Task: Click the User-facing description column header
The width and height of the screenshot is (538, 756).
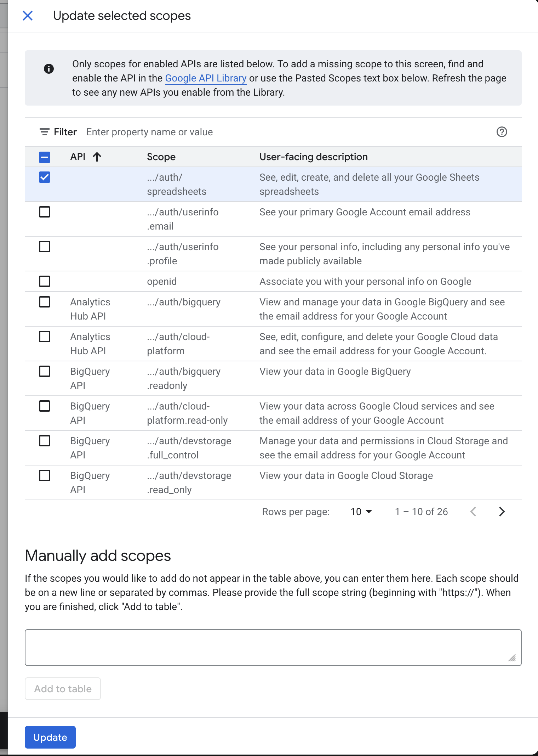Action: click(313, 157)
